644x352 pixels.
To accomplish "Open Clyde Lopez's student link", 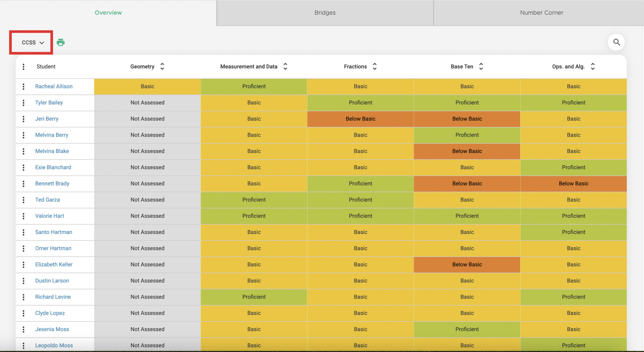I will pos(50,313).
